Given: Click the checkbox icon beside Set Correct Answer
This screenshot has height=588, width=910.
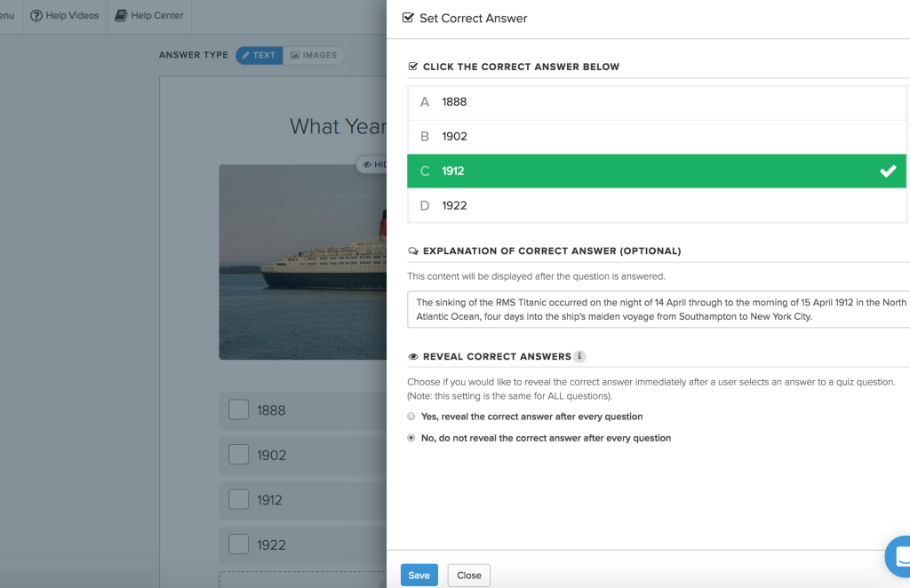Looking at the screenshot, I should pos(408,18).
